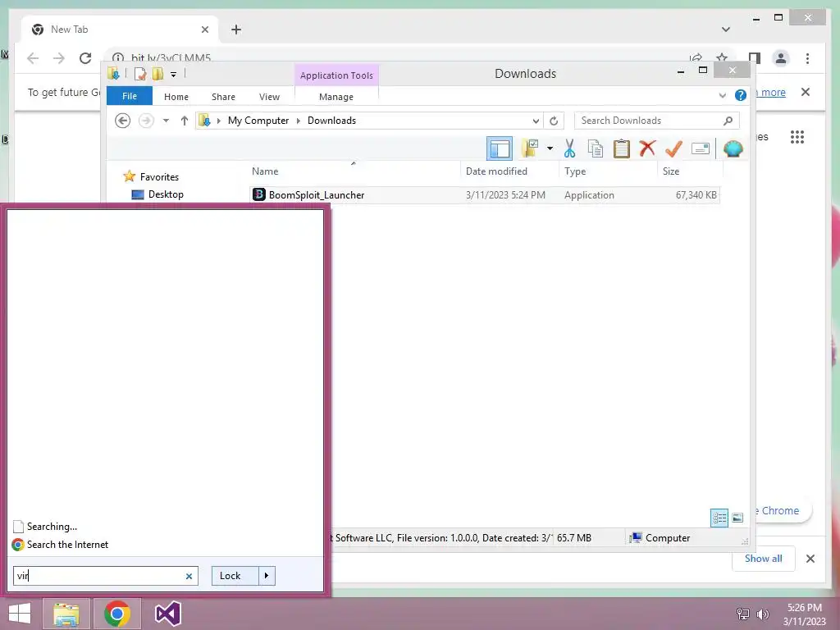Click the search magnifier in Search Downloads
Screen dimensions: 840x630
click(728, 121)
